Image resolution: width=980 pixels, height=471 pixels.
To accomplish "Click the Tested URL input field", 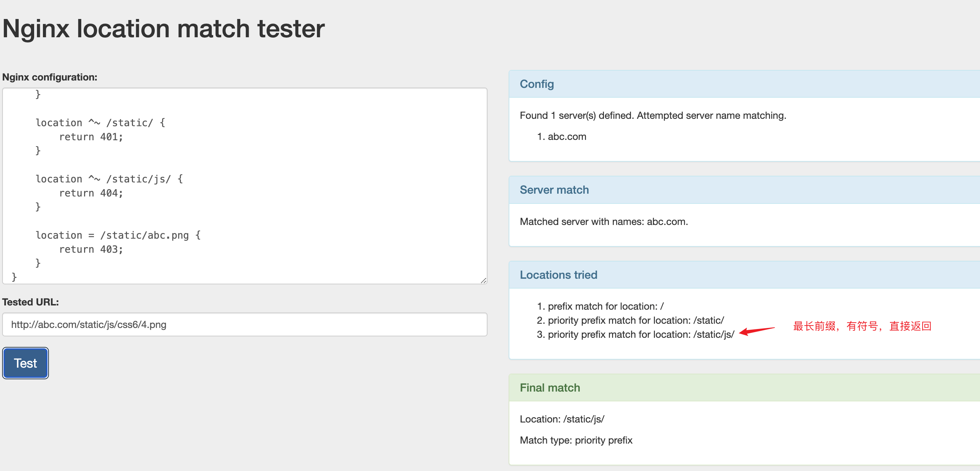I will pyautogui.click(x=244, y=324).
